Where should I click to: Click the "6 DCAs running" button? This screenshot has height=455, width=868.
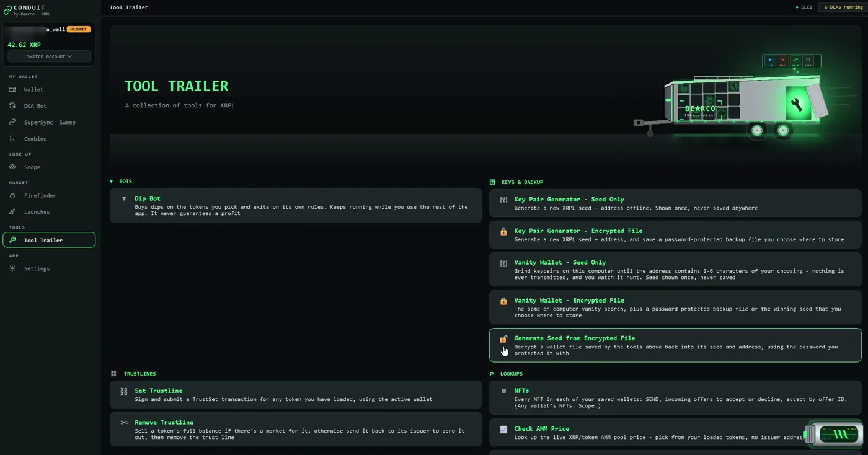(843, 7)
